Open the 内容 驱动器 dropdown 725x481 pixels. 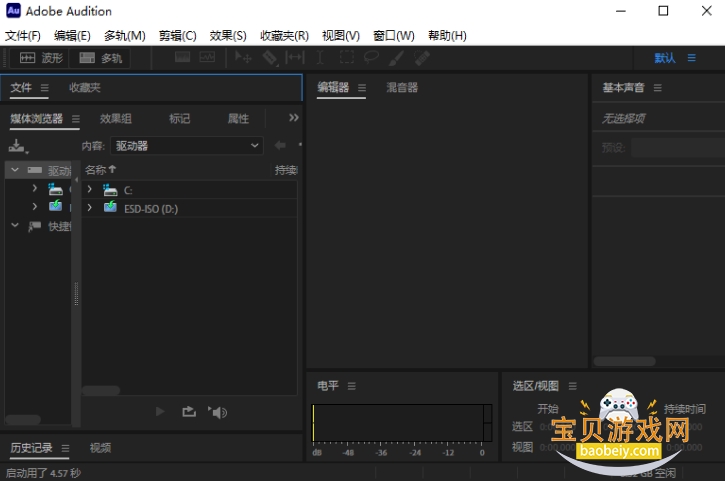tap(187, 146)
